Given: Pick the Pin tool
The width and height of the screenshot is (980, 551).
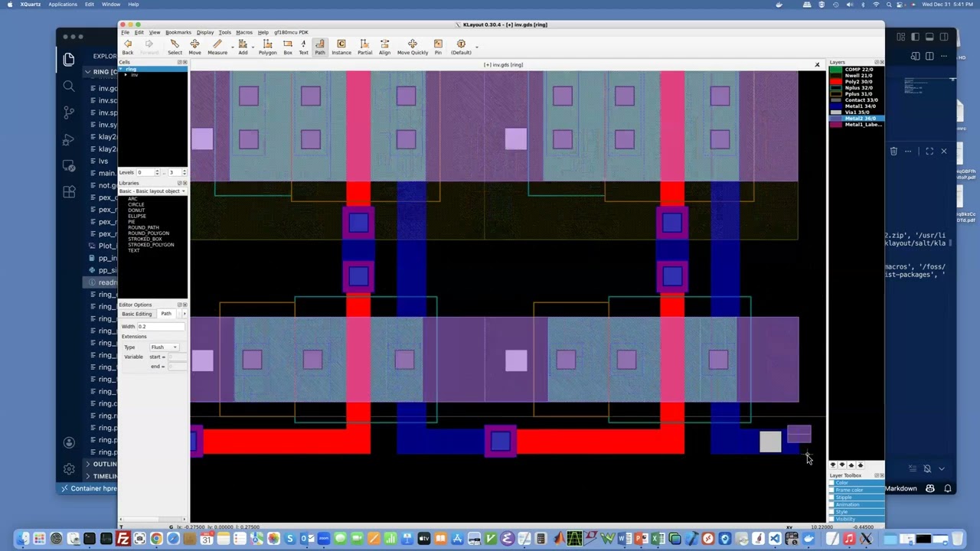Looking at the screenshot, I should (438, 47).
